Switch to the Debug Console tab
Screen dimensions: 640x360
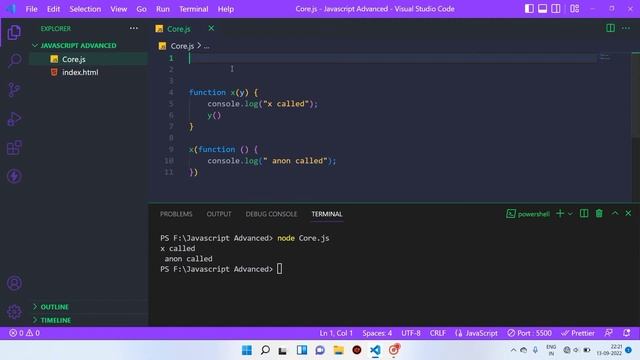[271, 214]
